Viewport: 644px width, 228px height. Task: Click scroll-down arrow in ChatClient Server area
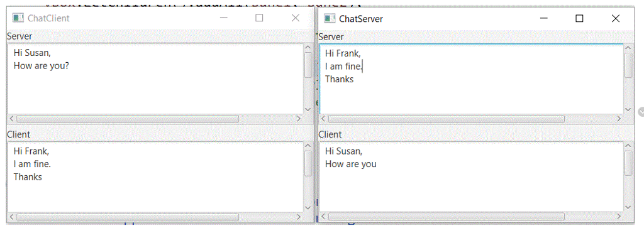click(x=308, y=109)
